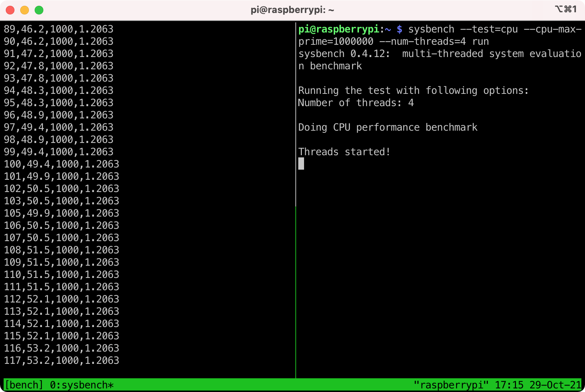
Task: Click the sysbench --test=cpu command text
Action: coord(463,29)
